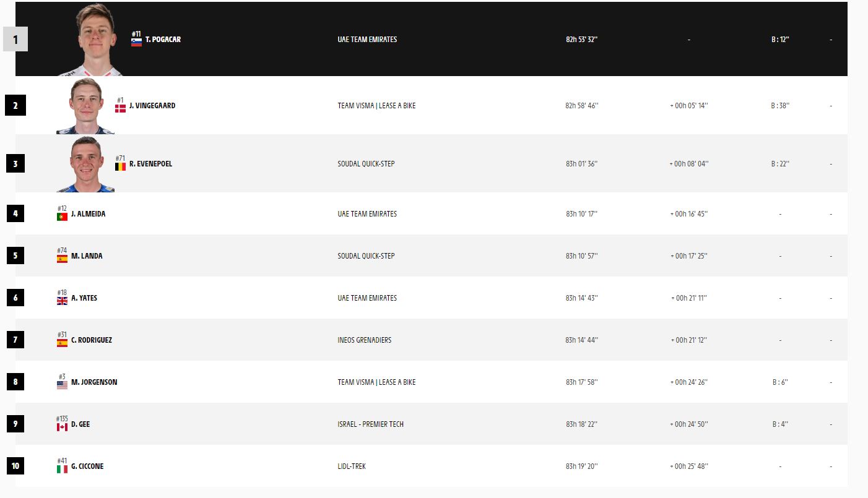The height and width of the screenshot is (498, 868).
Task: Click the Portuguese flag beside J. Almeida
Action: [x=62, y=217]
